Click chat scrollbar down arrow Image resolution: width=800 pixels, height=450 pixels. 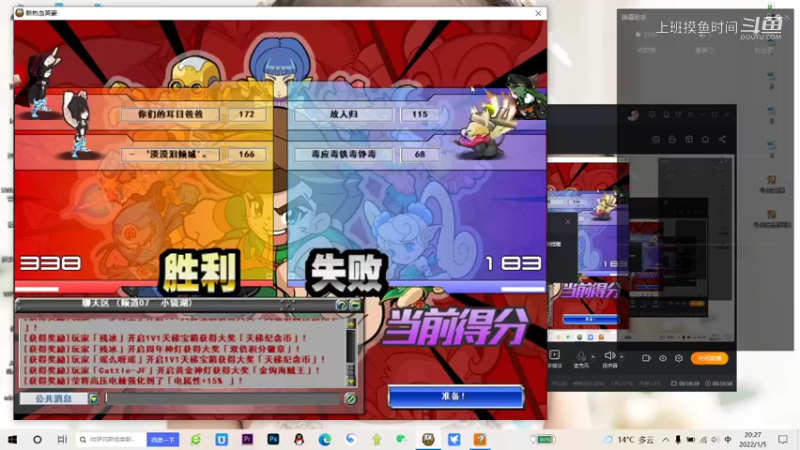pos(351,382)
